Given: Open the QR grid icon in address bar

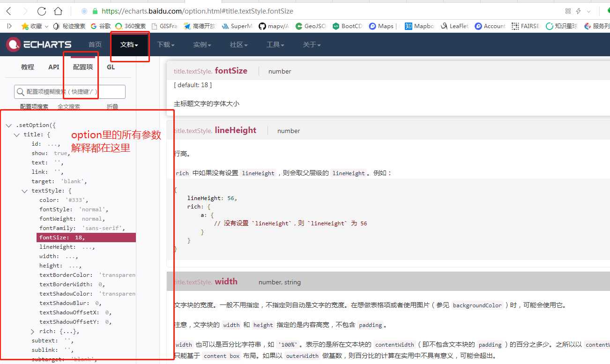Looking at the screenshot, I should (568, 11).
